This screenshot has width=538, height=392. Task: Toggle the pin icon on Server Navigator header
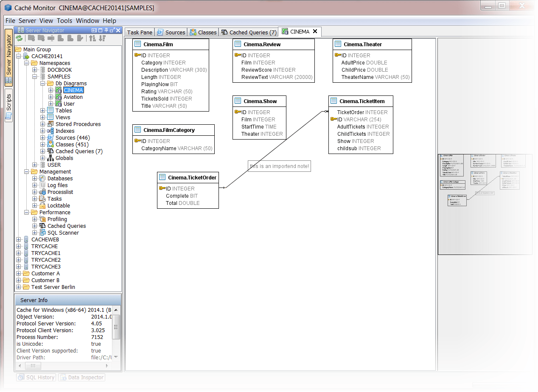(x=106, y=30)
